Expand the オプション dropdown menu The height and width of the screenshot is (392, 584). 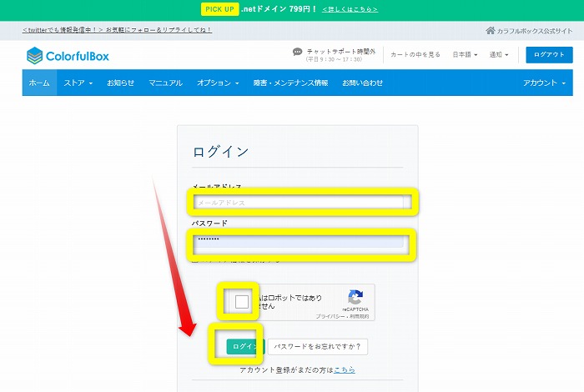pos(218,83)
